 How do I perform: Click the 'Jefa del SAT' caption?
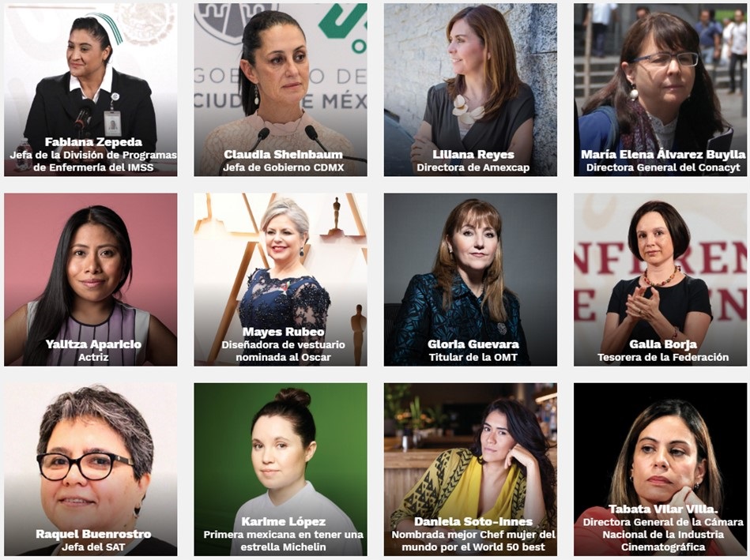point(93,547)
